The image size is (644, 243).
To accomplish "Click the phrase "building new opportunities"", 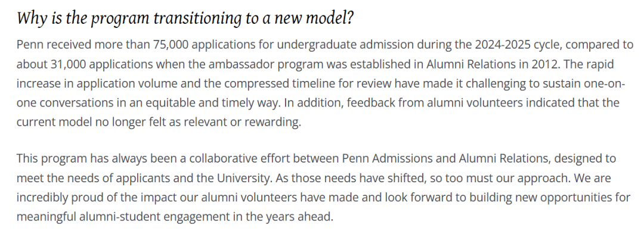I will click(538, 198).
